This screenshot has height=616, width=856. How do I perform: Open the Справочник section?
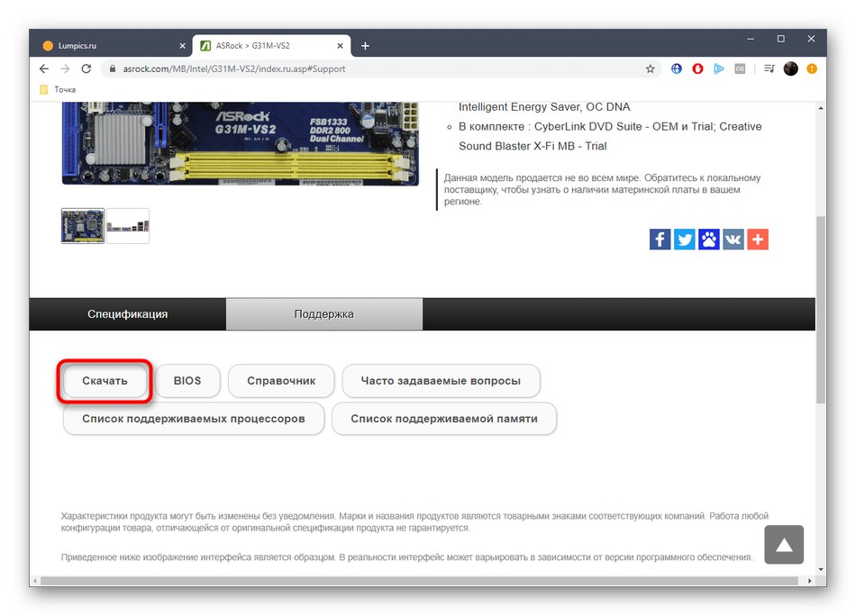281,381
